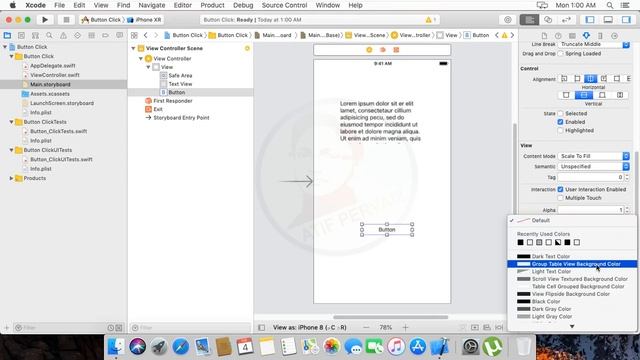This screenshot has height=360, width=640.
Task: Show the Attributes inspector
Action: pyautogui.click(x=586, y=36)
